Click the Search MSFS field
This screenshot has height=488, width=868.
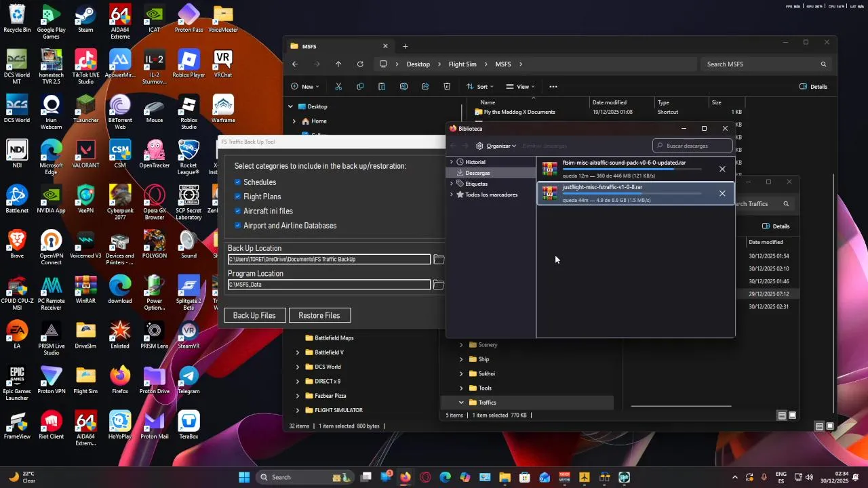[x=766, y=64]
